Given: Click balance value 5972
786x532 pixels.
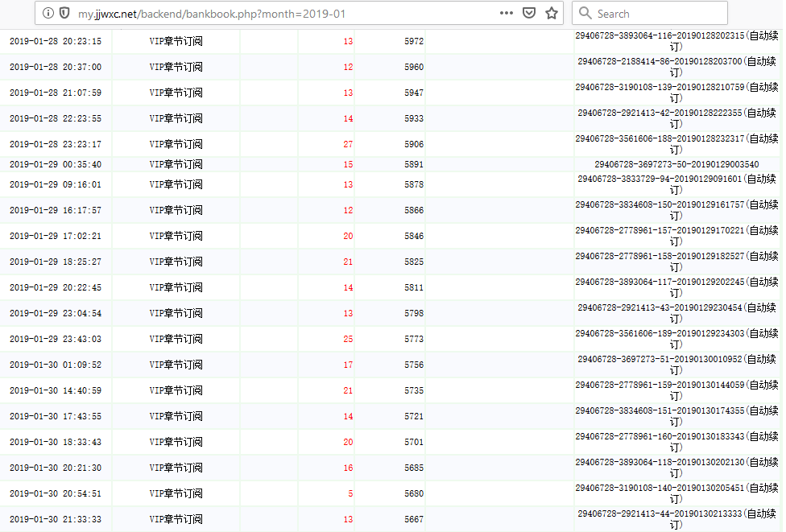Looking at the screenshot, I should tap(414, 41).
